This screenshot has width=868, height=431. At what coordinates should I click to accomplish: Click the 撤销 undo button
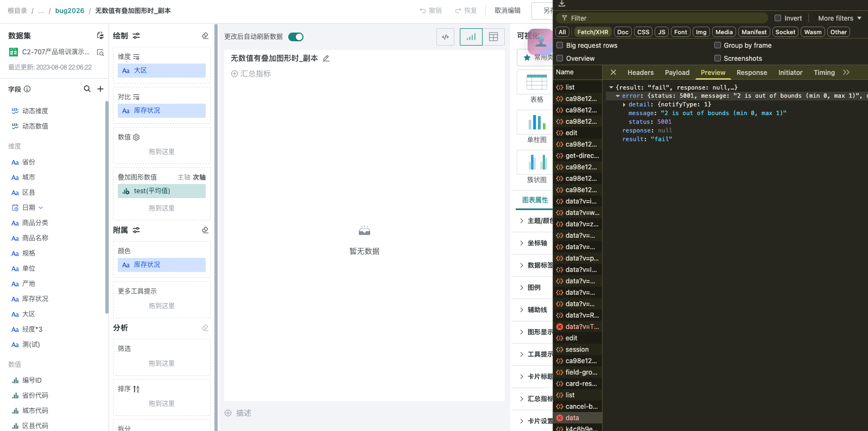[x=431, y=11]
